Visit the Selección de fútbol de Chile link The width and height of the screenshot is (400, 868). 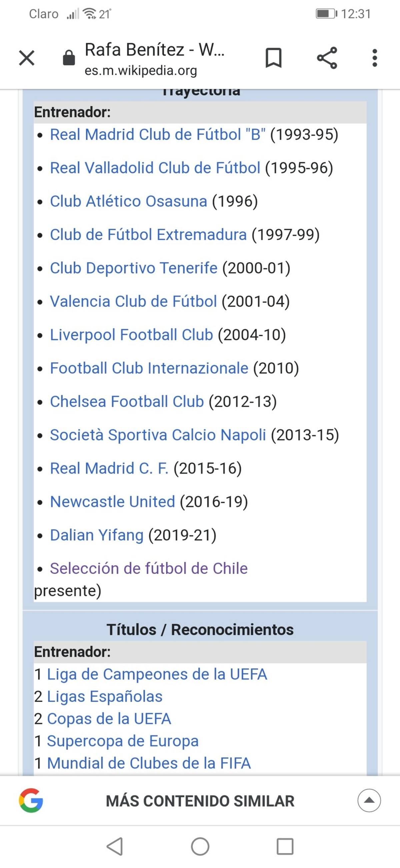click(148, 568)
